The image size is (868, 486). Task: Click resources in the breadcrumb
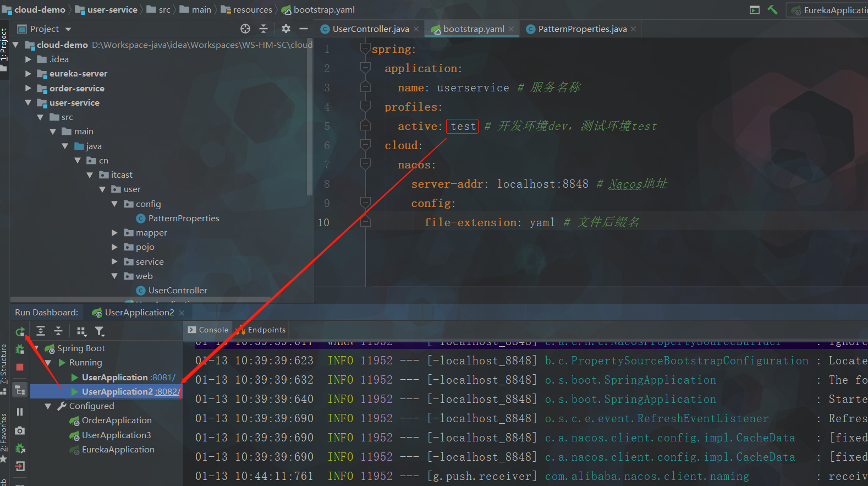click(x=246, y=10)
